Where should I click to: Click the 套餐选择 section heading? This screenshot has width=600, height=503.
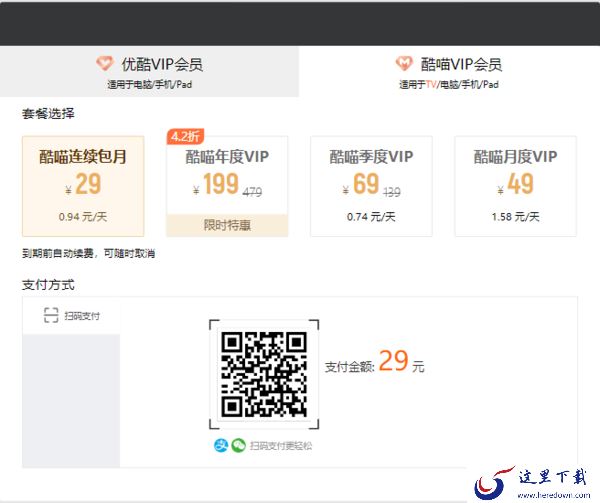coord(48,114)
